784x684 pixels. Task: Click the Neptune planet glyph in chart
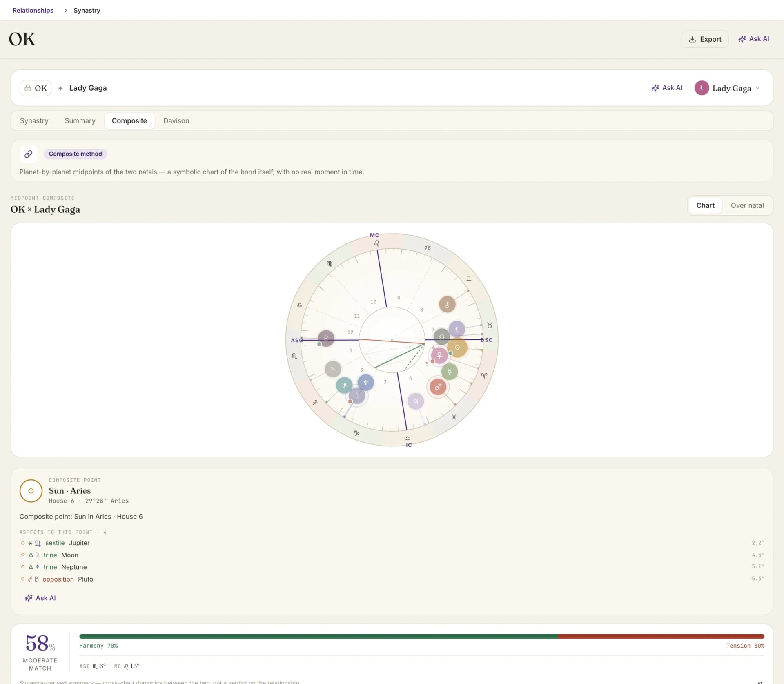[x=366, y=383]
